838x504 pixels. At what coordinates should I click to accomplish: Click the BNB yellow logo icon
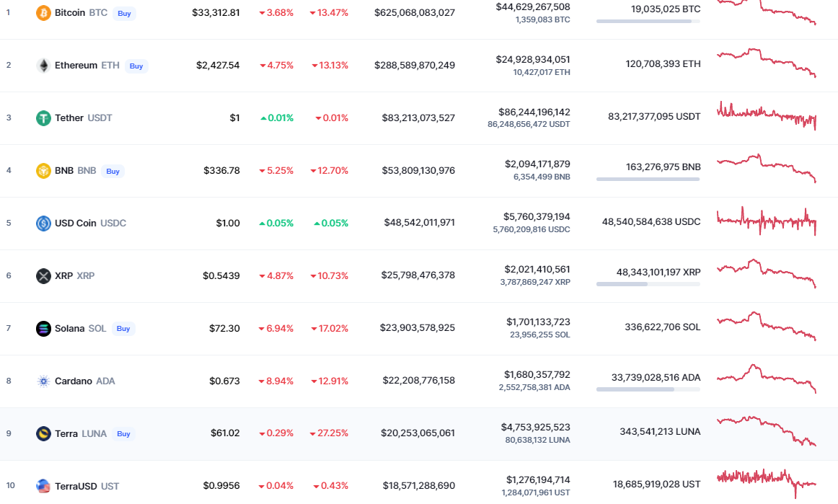[43, 171]
